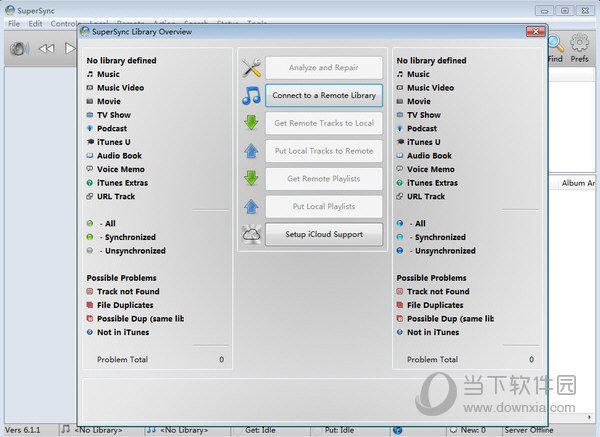600x437 pixels.
Task: Click Server Offline status bar entry
Action: pyautogui.click(x=529, y=430)
